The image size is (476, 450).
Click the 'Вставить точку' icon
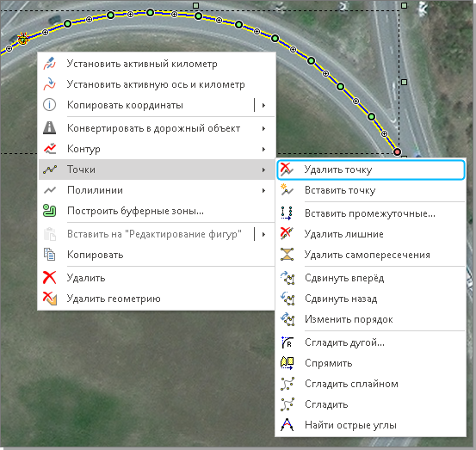click(287, 190)
